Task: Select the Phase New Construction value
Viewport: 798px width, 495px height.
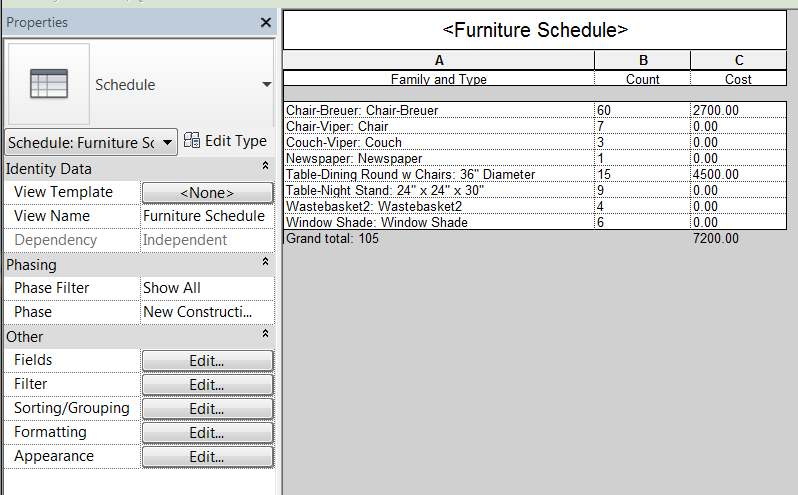Action: pos(206,312)
